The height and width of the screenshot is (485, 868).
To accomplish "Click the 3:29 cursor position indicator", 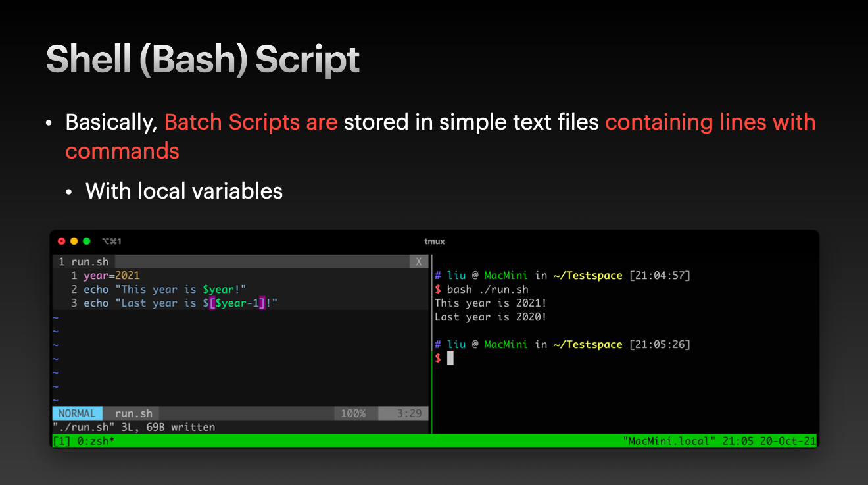I will click(x=410, y=413).
